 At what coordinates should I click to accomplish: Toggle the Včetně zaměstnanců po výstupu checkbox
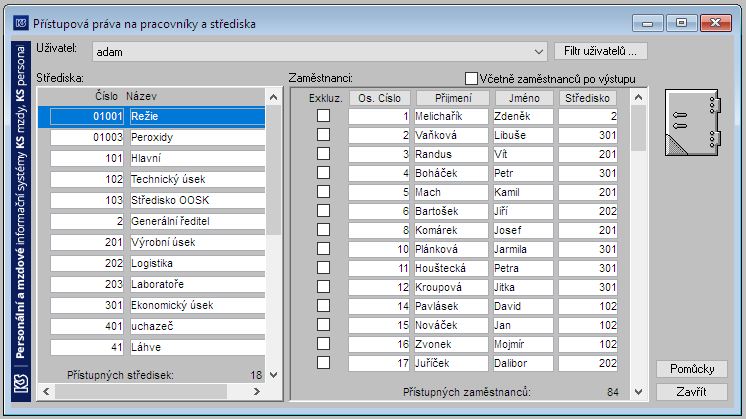tap(471, 78)
